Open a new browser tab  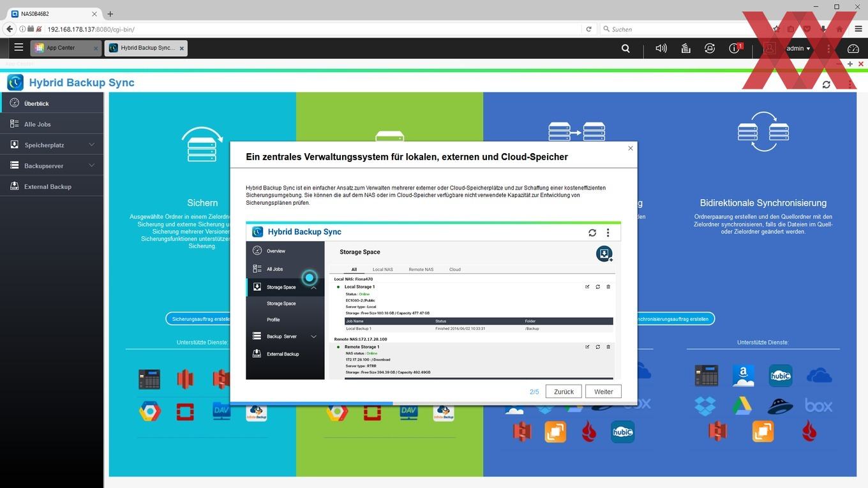click(x=110, y=13)
